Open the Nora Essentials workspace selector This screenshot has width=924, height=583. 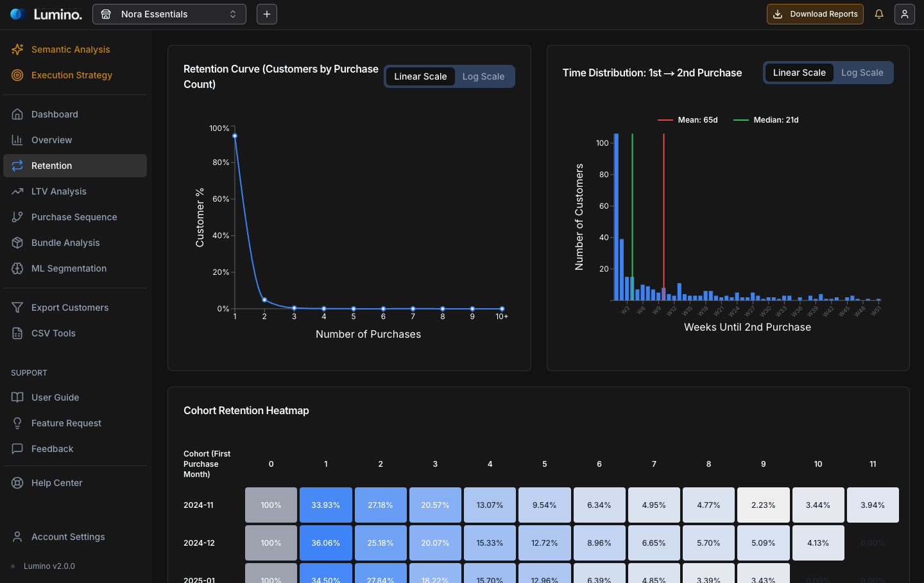pos(169,13)
